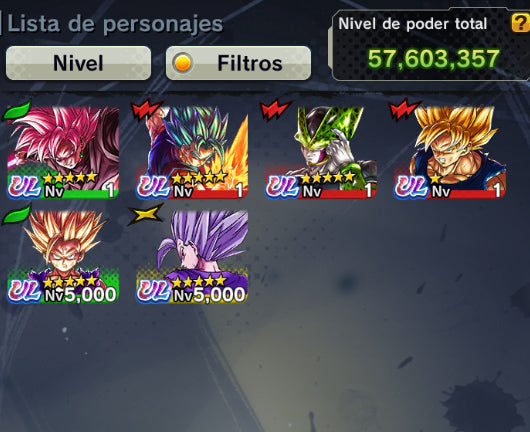Viewport: 530px width, 432px height.
Task: Select Super Saiyan 2 Gohan level 5,000
Action: pyautogui.click(x=63, y=257)
